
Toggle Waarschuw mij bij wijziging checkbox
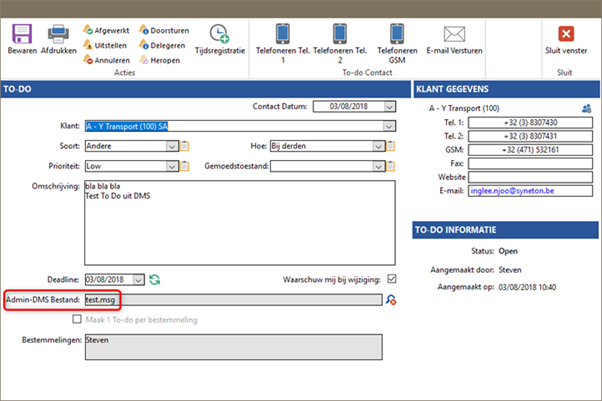point(391,279)
